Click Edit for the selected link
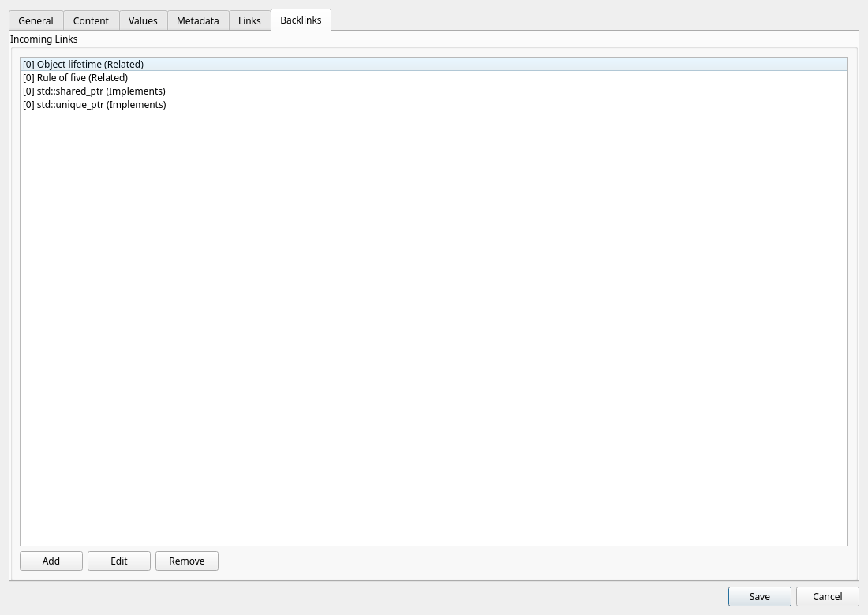 (x=119, y=561)
